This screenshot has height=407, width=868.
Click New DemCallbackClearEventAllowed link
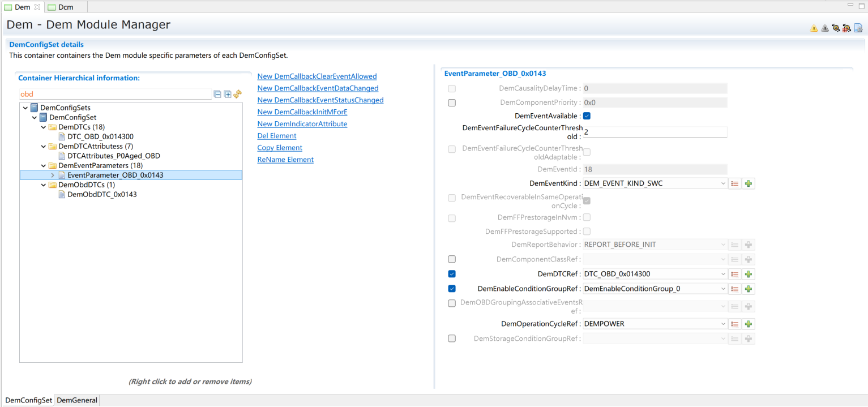point(317,76)
